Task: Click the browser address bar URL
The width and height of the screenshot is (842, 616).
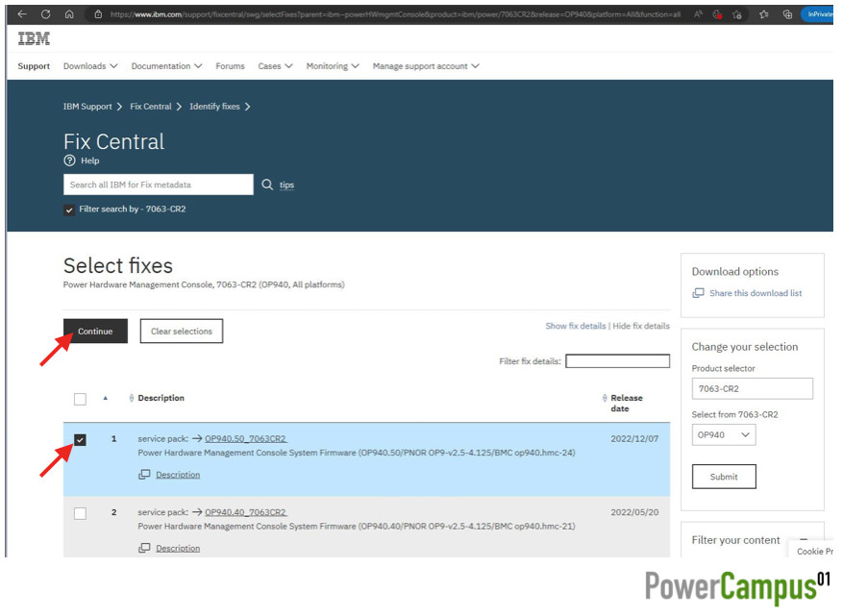Action: [x=395, y=14]
